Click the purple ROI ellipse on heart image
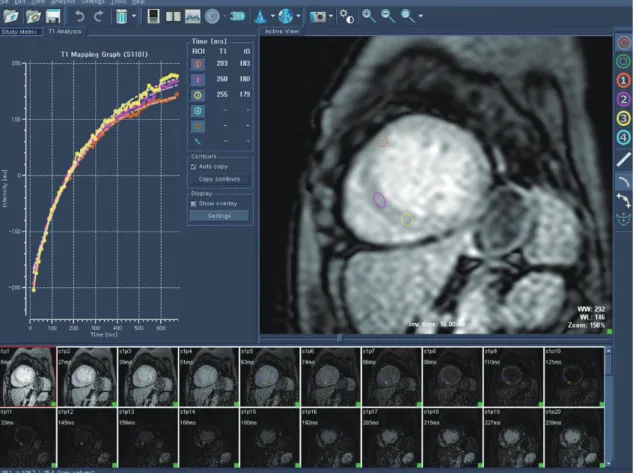Viewport: 636px width, 473px height. point(379,200)
